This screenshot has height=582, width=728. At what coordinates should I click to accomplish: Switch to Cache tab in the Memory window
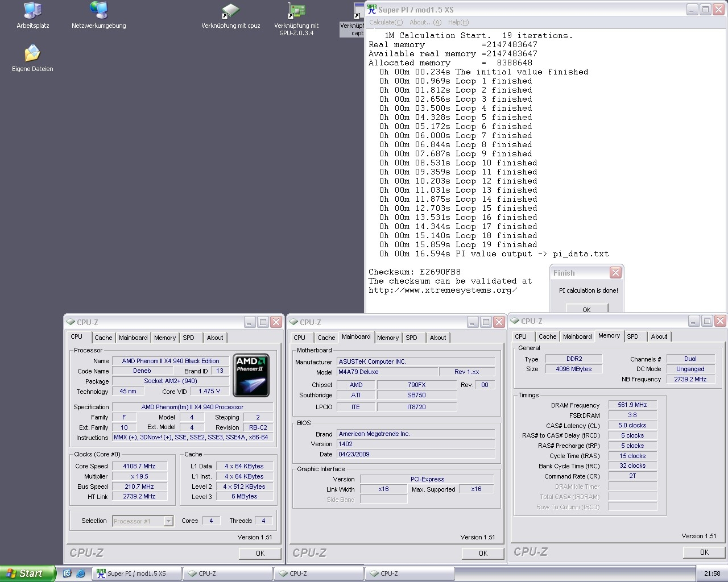[x=548, y=336]
